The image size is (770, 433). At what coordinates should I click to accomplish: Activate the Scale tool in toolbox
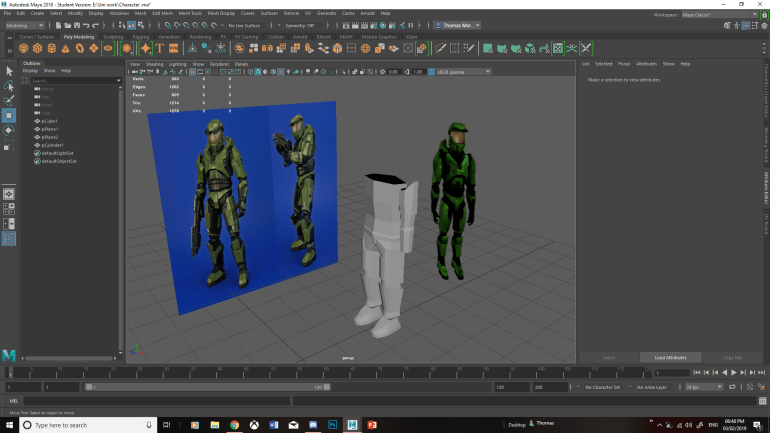9,145
